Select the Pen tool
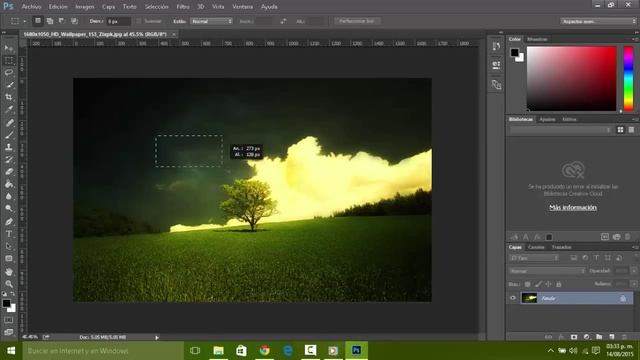The width and height of the screenshot is (640, 360). 9,222
